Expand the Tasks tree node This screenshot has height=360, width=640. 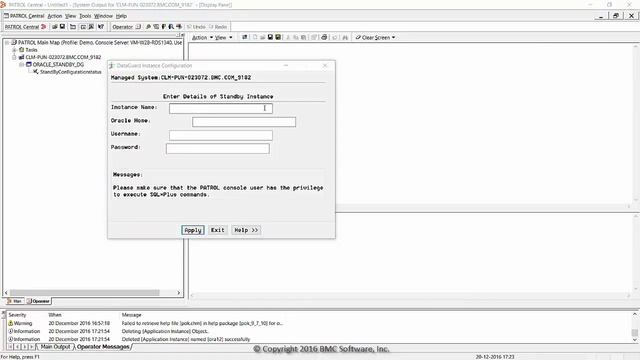click(14, 50)
